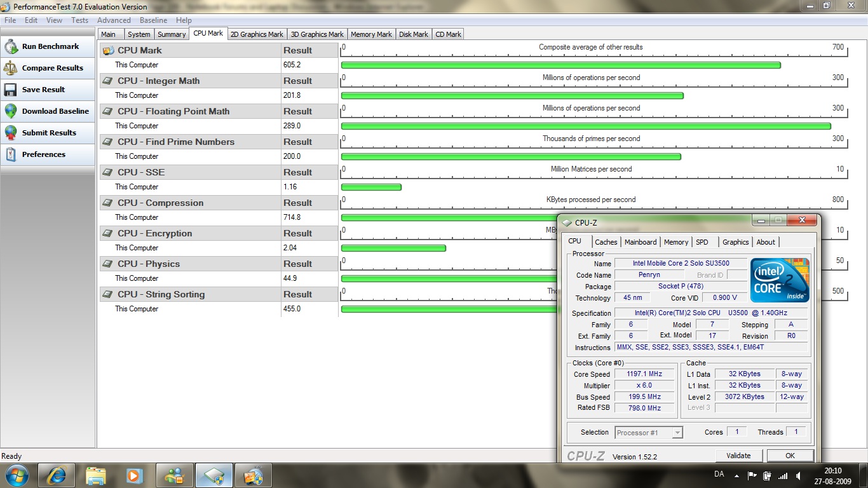Switch to Windows Live Messenger on the taskbar
Viewport: 868px width, 488px height.
(174, 475)
